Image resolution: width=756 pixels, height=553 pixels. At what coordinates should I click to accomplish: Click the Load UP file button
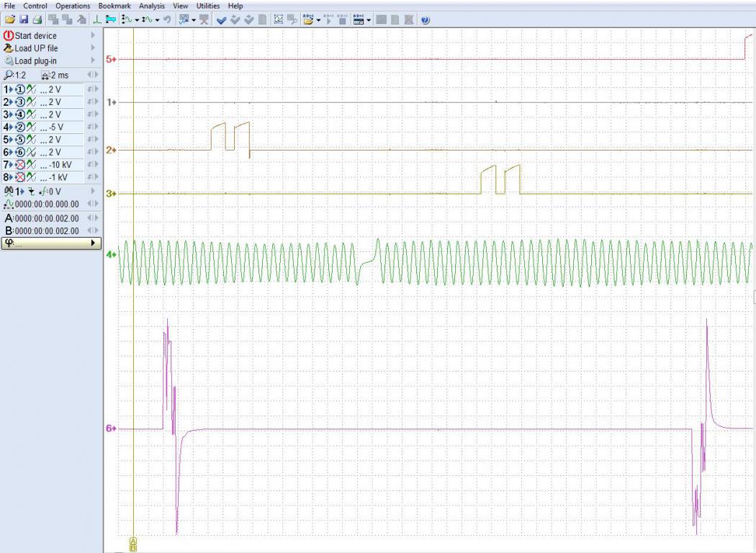(36, 48)
